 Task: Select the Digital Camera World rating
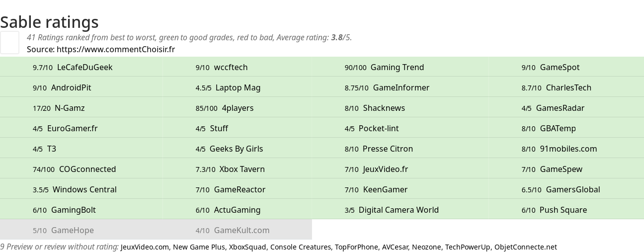point(392,210)
